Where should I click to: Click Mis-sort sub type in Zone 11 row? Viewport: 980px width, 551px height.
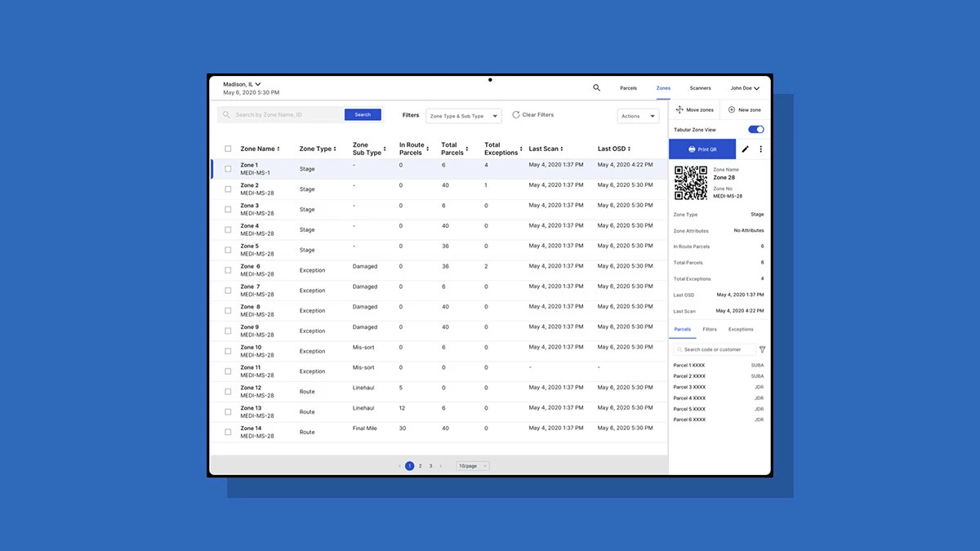[x=363, y=368]
